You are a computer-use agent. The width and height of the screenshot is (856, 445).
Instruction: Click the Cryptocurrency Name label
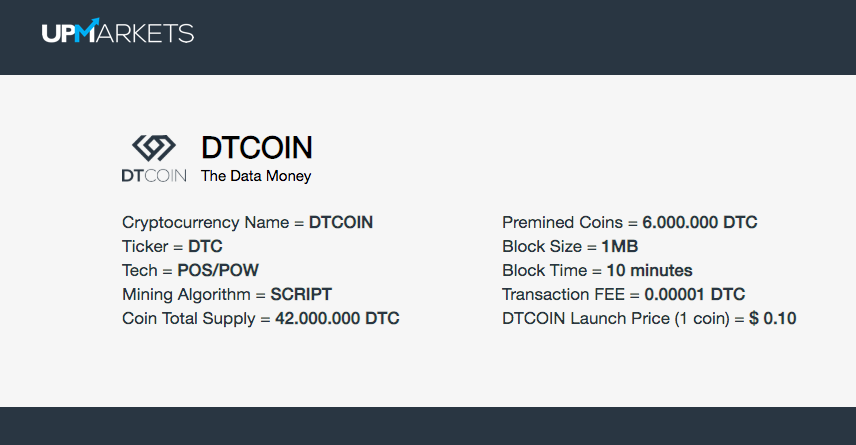coord(206,222)
